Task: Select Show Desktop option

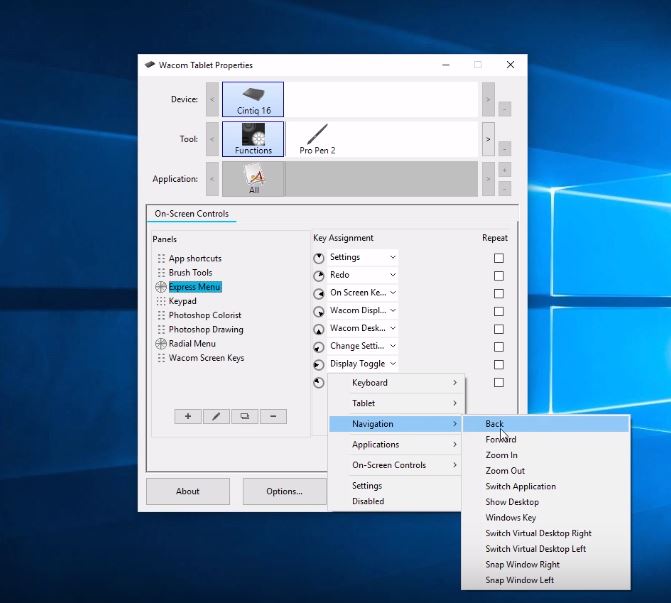Action: tap(546, 502)
